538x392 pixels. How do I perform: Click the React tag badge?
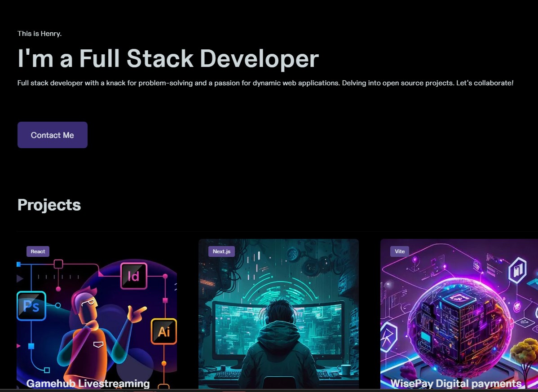38,251
